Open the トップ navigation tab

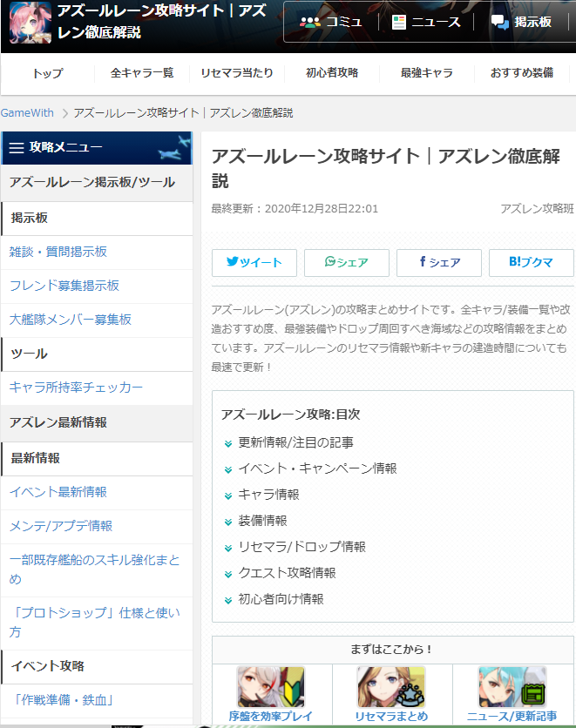[47, 73]
